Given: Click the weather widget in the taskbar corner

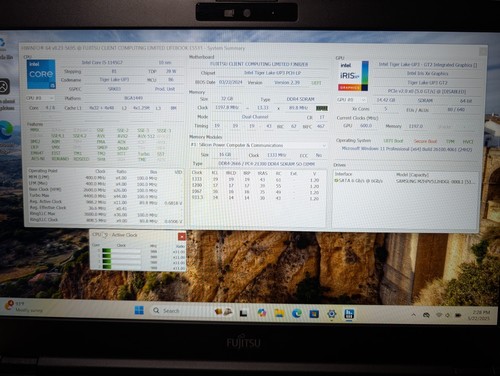Looking at the screenshot, I should (23, 307).
